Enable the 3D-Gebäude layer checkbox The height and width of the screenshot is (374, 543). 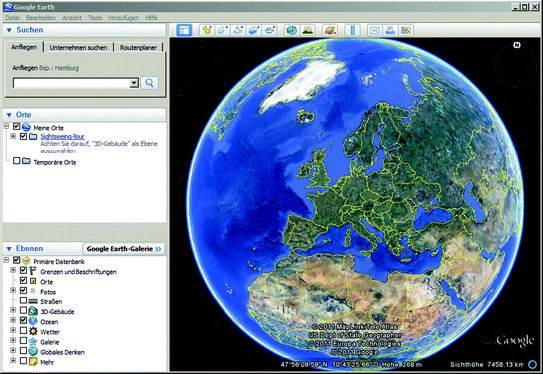(23, 310)
